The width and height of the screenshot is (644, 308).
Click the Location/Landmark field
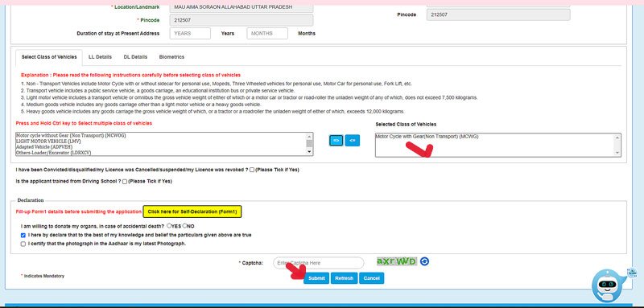[x=241, y=7]
